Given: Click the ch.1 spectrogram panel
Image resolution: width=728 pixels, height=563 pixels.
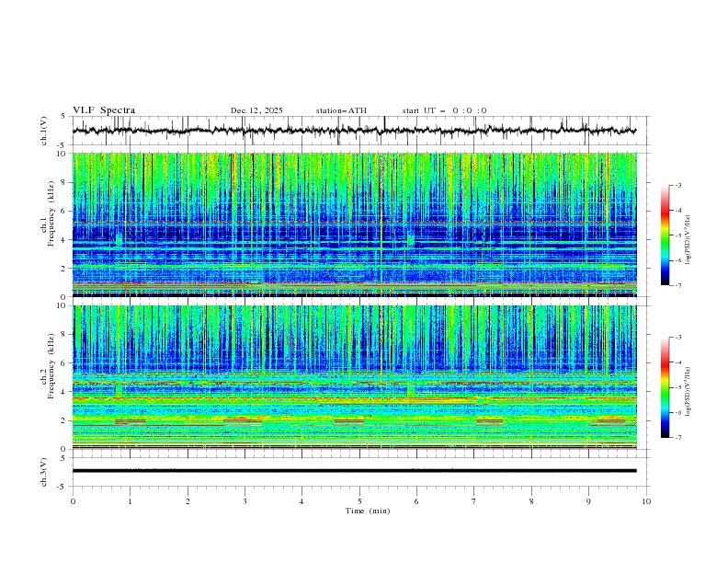Looking at the screenshot, I should (x=355, y=224).
